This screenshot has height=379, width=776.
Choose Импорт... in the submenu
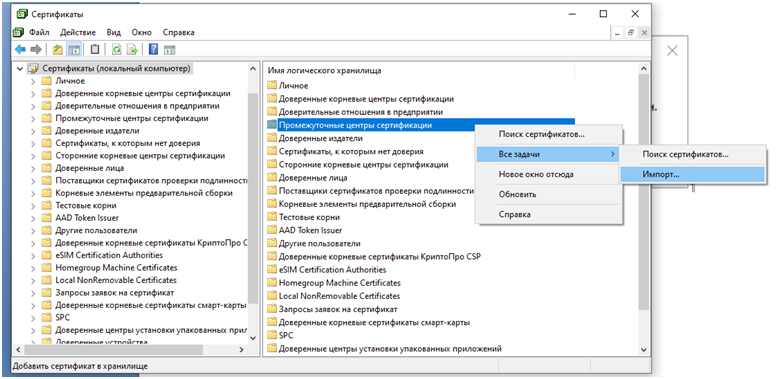(692, 174)
